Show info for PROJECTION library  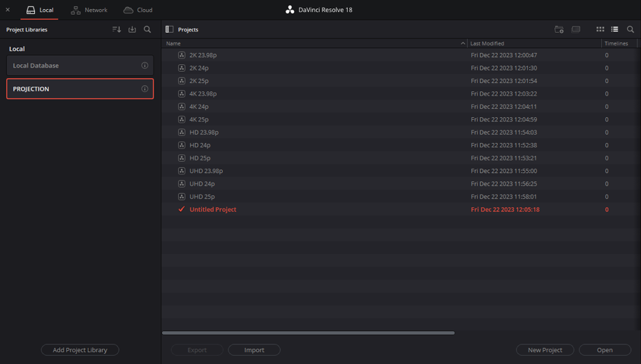click(x=145, y=89)
